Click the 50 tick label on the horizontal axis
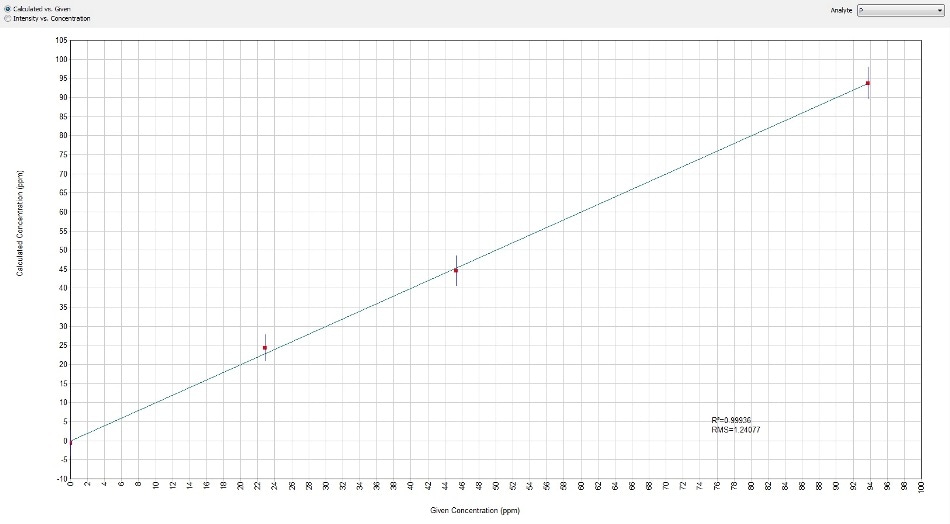 [x=496, y=487]
